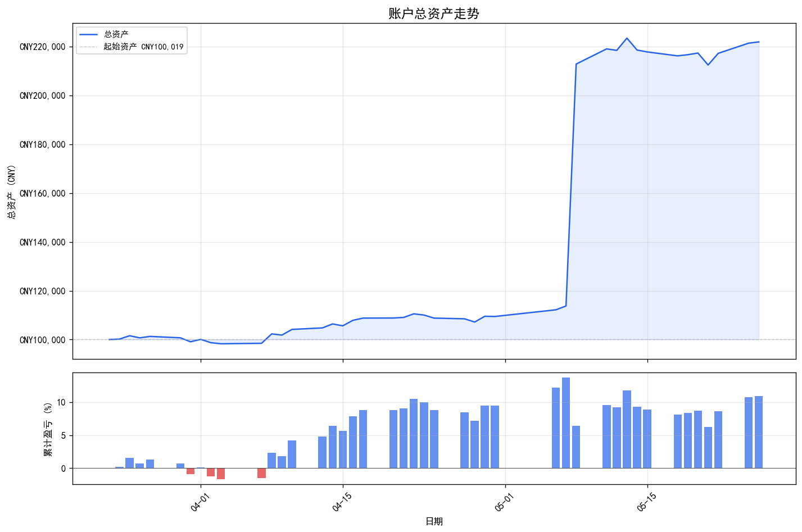Click the 总资产 (CNY) axis label
The image size is (802, 532).
coord(12,192)
